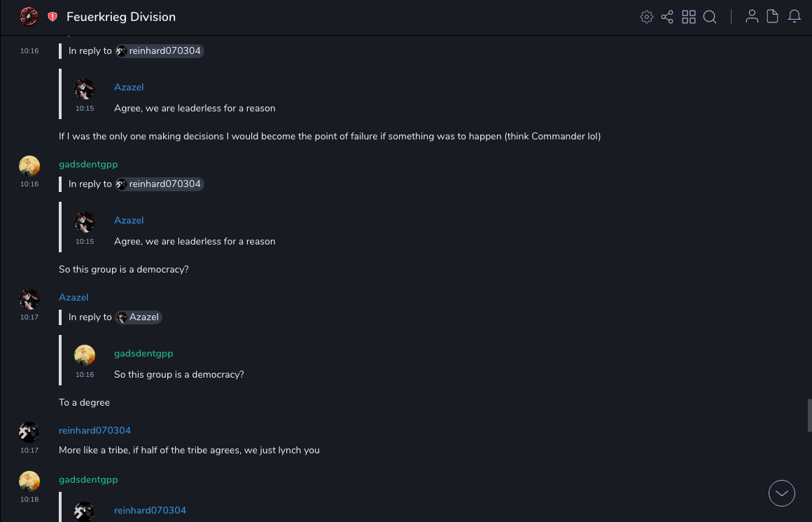Click reinhard070304's avatar beside the tribe message

pyautogui.click(x=29, y=432)
